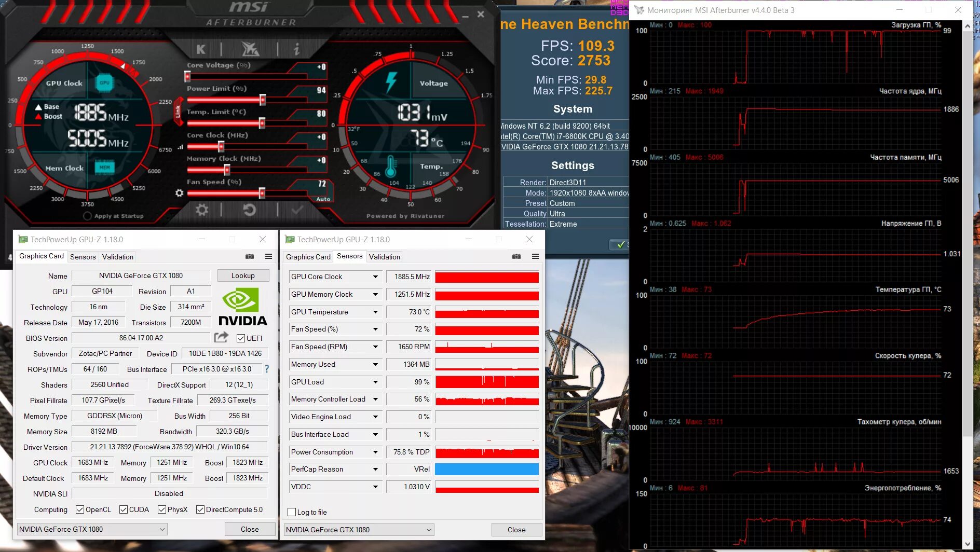
Task: Click the Core Clock slider handle
Action: [x=221, y=146]
